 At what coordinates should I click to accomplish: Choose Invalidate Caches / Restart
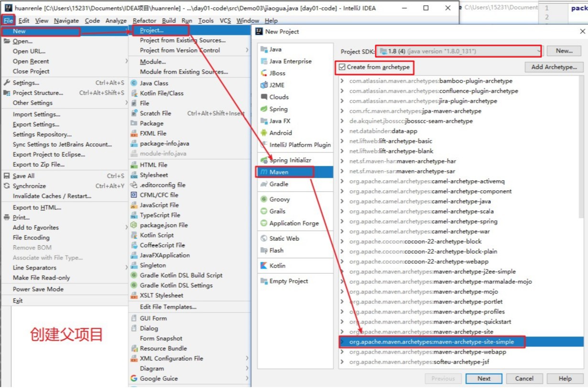pyautogui.click(x=65, y=196)
